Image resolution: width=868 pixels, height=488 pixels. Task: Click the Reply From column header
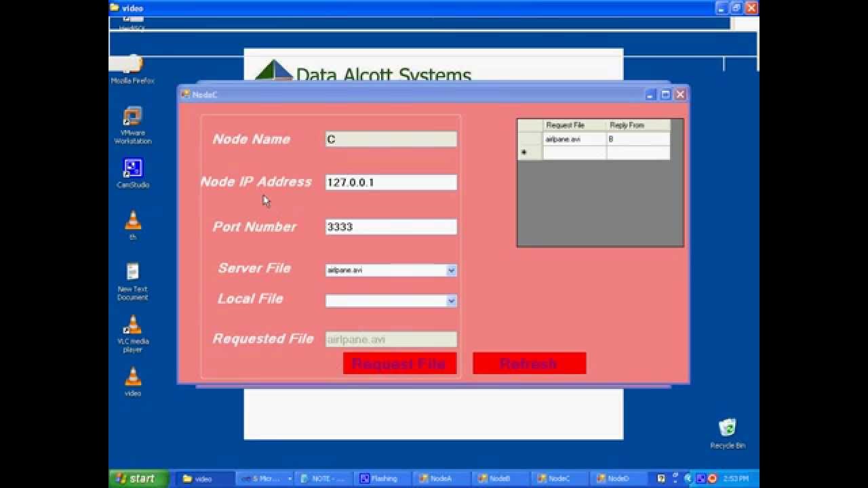pos(639,125)
